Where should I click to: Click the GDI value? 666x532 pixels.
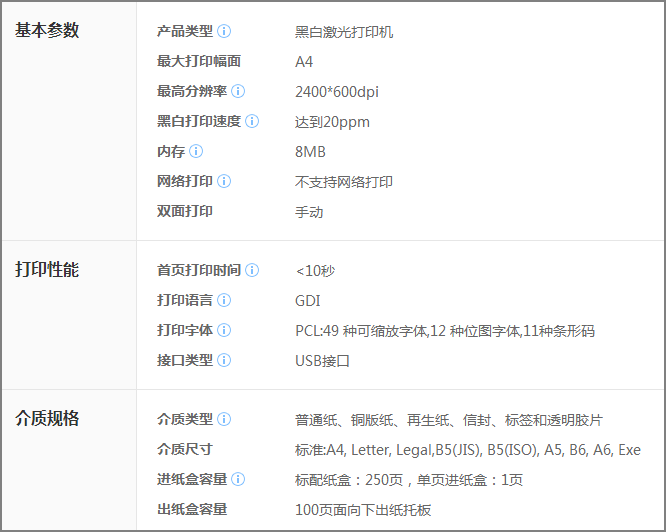pos(308,301)
